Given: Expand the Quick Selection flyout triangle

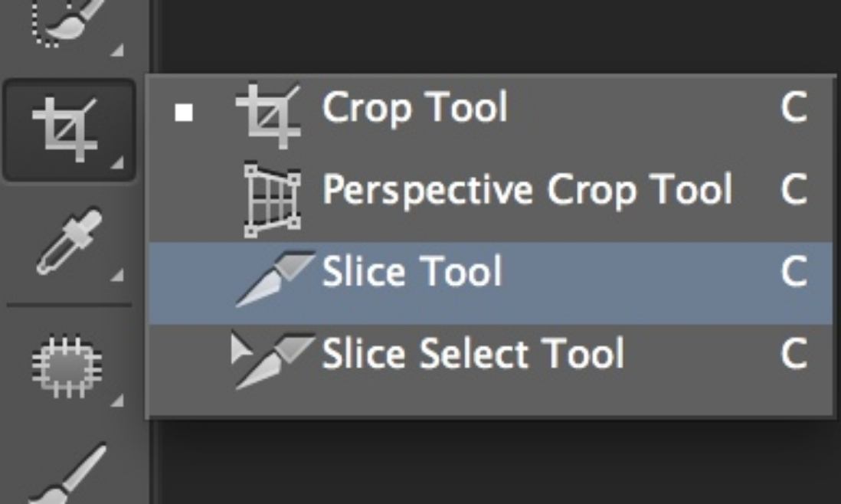Looking at the screenshot, I should 117,50.
